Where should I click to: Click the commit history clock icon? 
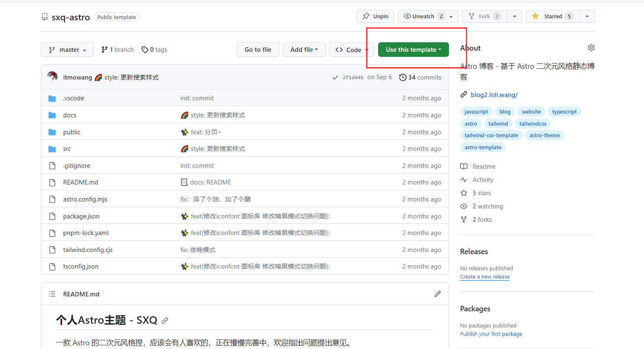[x=403, y=78]
